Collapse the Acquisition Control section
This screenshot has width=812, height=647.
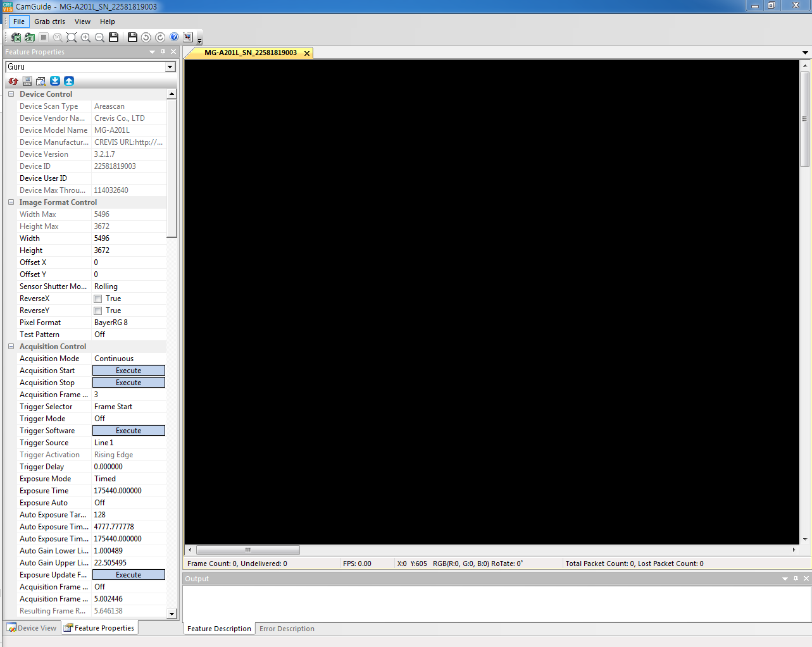11,347
